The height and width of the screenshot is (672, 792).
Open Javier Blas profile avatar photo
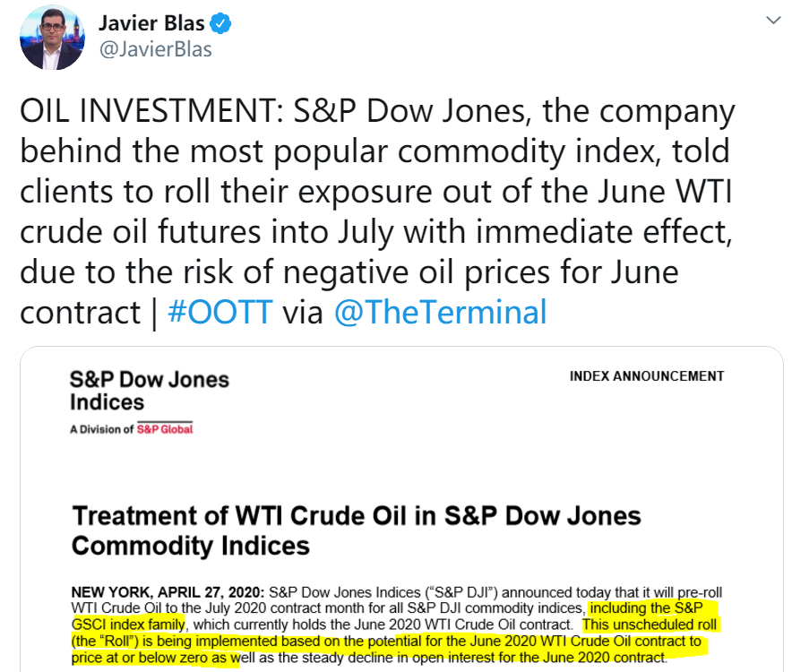(52, 38)
